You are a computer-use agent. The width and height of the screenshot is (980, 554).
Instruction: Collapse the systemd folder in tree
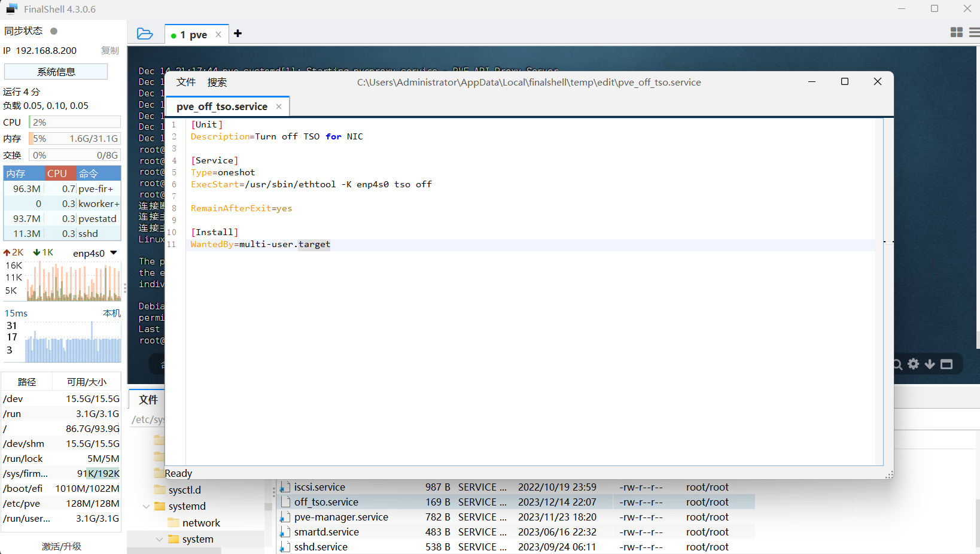tap(147, 507)
